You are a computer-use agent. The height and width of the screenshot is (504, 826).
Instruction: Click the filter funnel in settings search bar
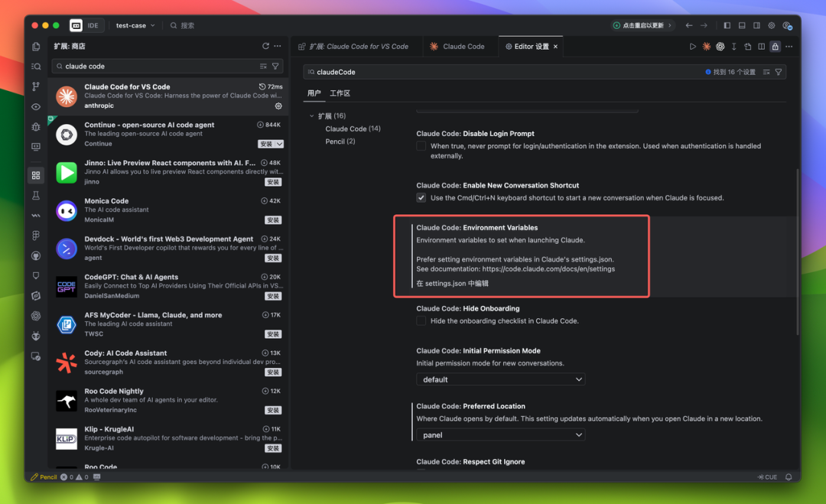779,72
